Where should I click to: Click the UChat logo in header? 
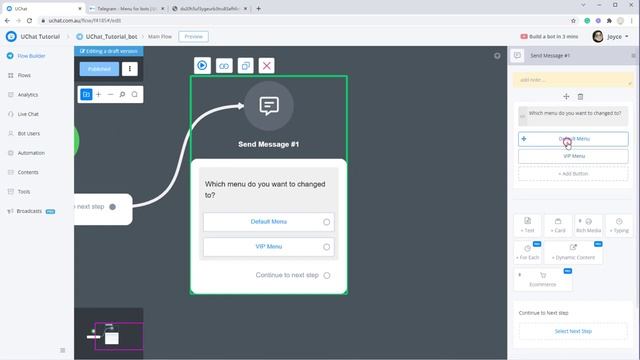tap(11, 36)
